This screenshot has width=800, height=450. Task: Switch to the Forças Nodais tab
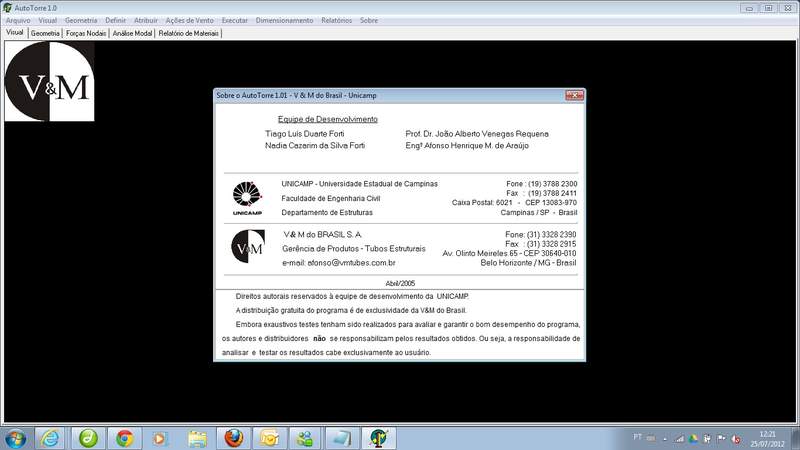click(86, 33)
